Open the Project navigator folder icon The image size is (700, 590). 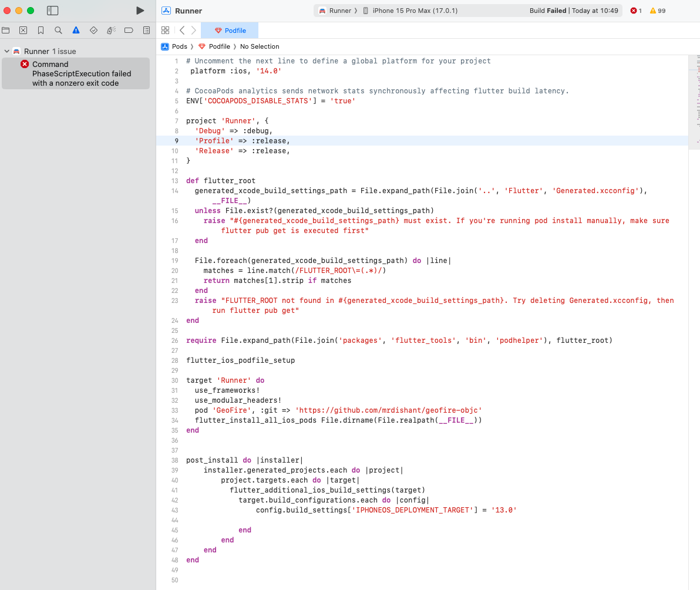tap(6, 30)
